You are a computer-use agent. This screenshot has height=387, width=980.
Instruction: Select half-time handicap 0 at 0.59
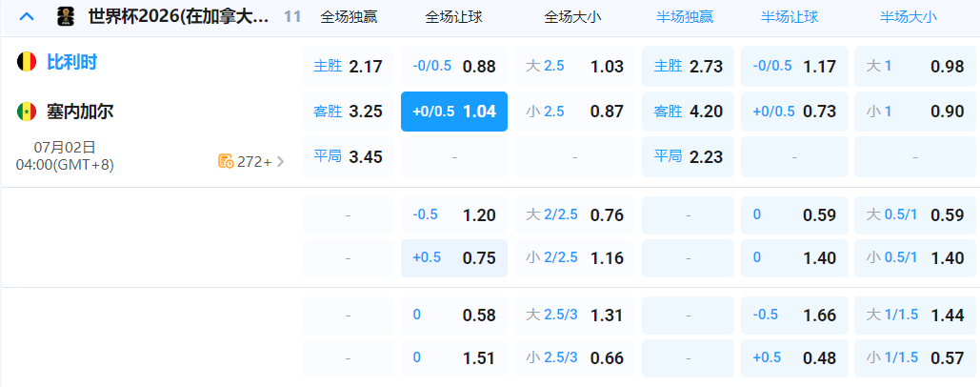click(x=795, y=215)
